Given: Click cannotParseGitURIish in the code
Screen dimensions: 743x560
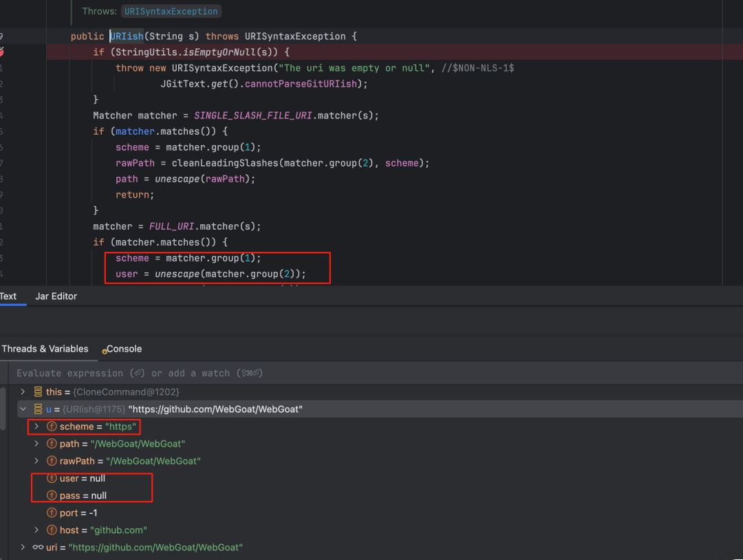Looking at the screenshot, I should point(301,84).
